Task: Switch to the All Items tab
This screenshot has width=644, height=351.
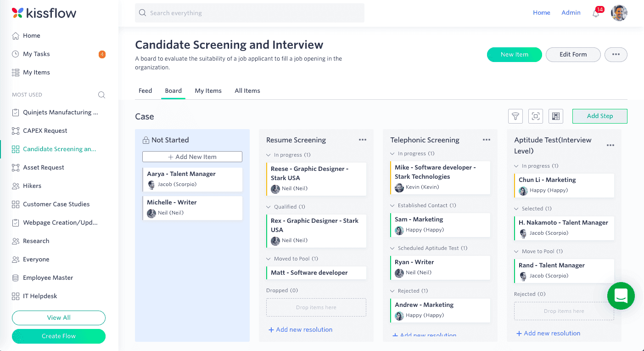Action: coord(247,91)
